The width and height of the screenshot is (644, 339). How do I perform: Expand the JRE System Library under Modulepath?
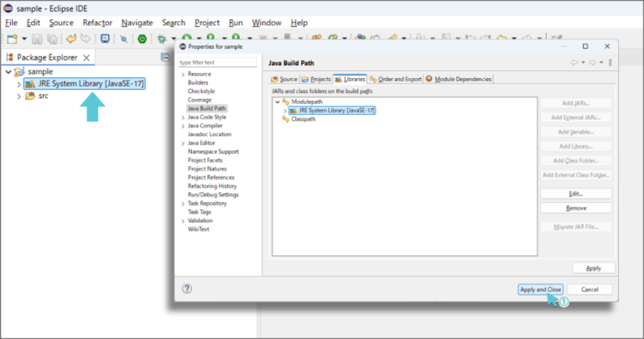click(285, 110)
